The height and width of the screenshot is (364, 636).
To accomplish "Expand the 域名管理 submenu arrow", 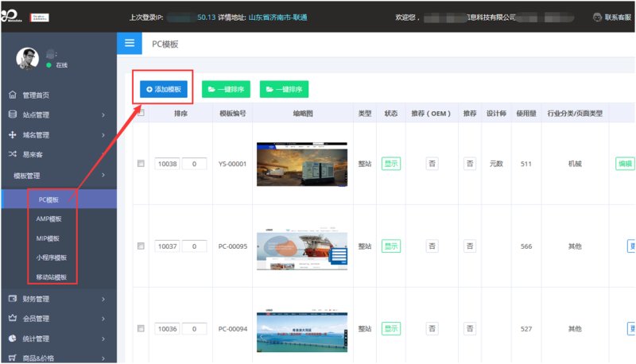I will coord(103,135).
